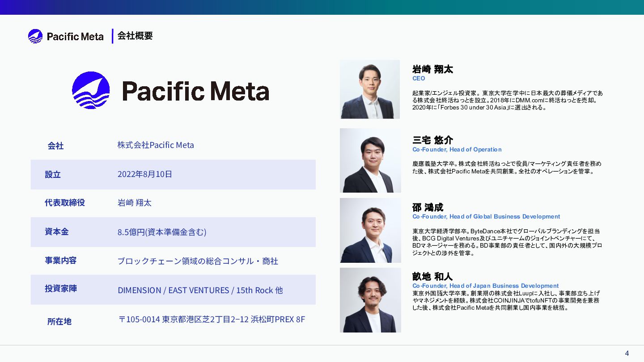This screenshot has height=362, width=644.
Task: Select the value 8.5億円(資本準備金含む)
Action: pos(162,232)
